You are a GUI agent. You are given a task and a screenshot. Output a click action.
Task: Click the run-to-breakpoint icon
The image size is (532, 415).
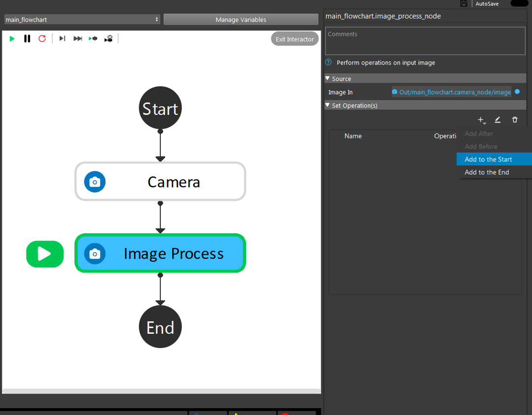pyautogui.click(x=93, y=38)
